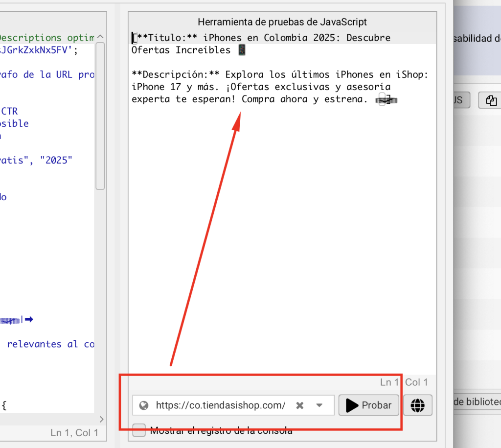Click inside the https://co.tiendasishop.com/ input field
This screenshot has height=448, width=501.
click(220, 405)
